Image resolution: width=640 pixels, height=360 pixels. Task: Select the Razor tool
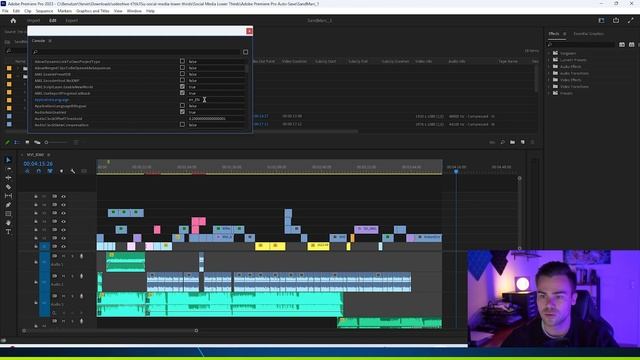pos(8,187)
